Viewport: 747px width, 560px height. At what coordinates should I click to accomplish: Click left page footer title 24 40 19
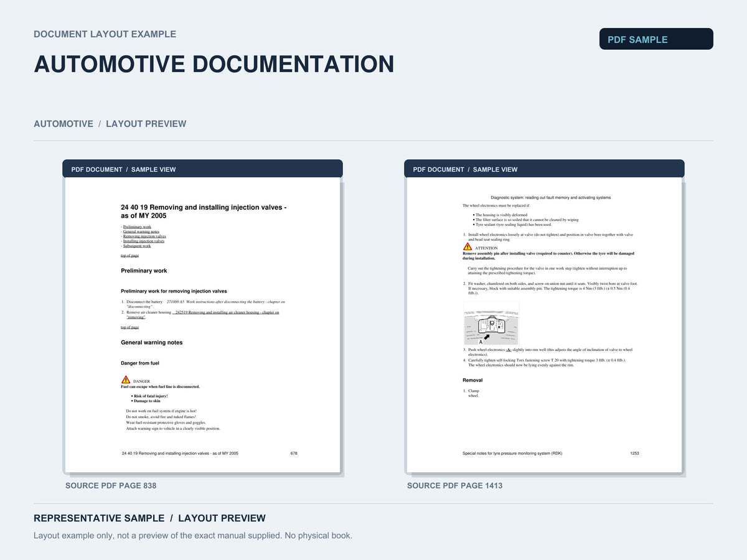tap(180, 453)
